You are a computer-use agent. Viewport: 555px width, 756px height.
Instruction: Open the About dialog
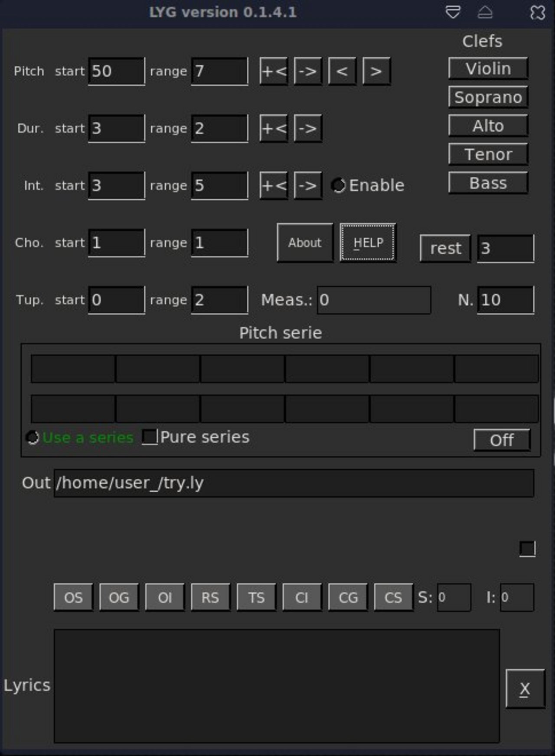(x=305, y=243)
